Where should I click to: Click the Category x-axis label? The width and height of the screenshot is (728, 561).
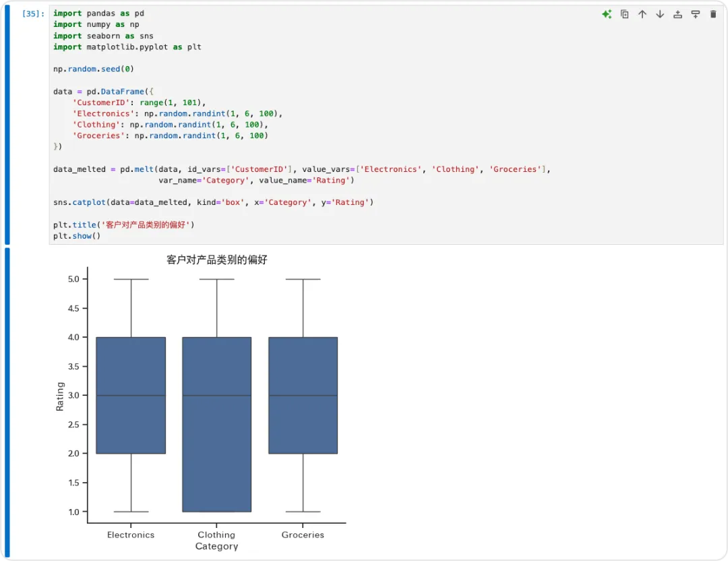[217, 546]
